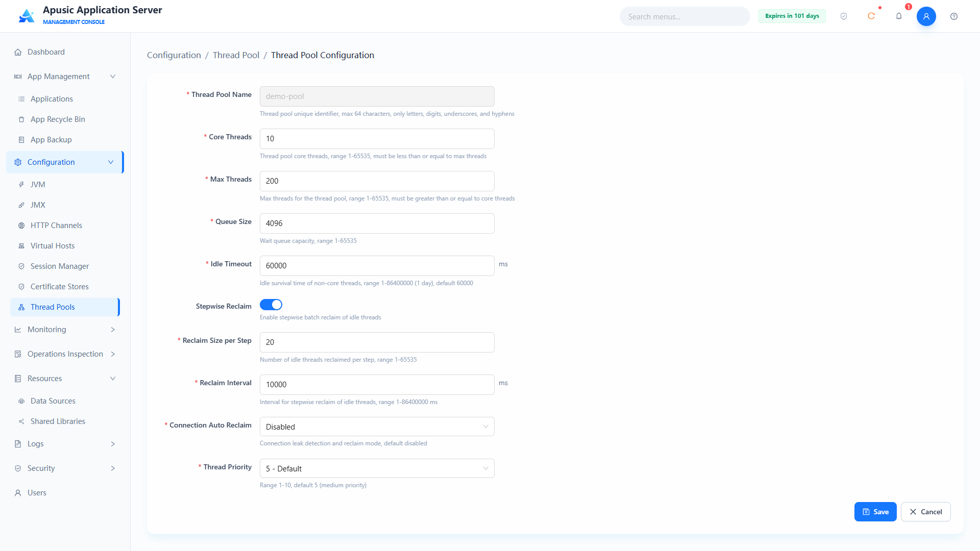980x551 pixels.
Task: Save the thread pool configuration
Action: click(875, 512)
